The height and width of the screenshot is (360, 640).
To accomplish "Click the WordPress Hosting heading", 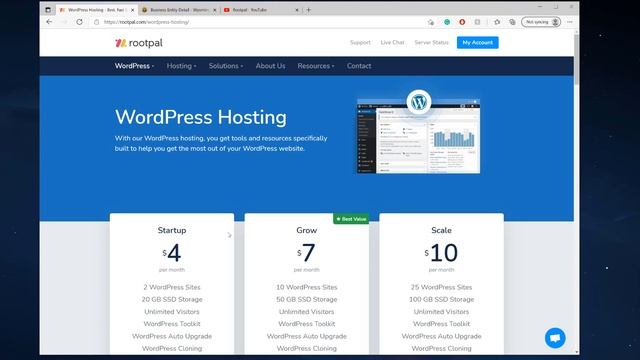I will [x=200, y=117].
